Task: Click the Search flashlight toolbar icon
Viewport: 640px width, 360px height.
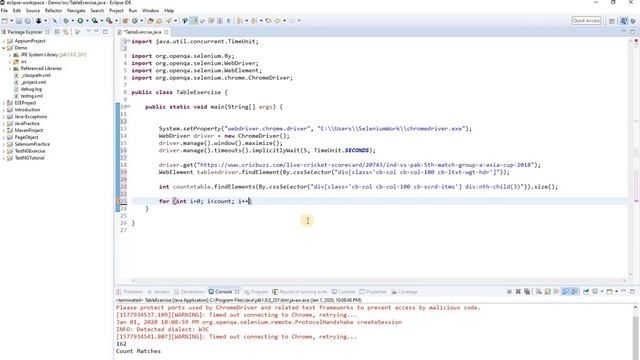Action: [169, 20]
